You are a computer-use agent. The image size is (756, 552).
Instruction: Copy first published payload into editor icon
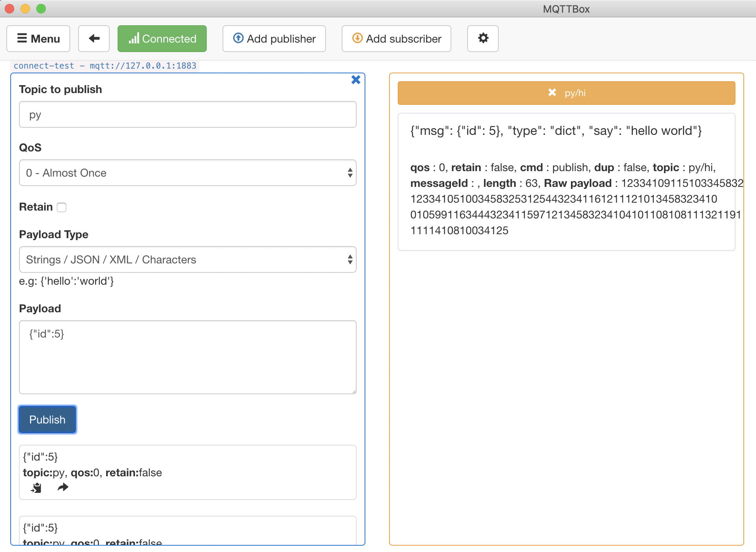(36, 488)
